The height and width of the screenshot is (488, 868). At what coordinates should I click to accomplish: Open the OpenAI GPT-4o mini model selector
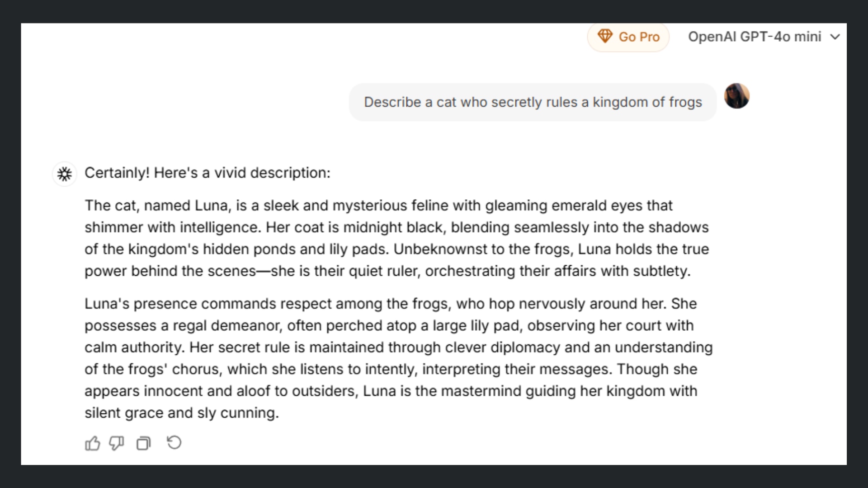[x=755, y=37]
